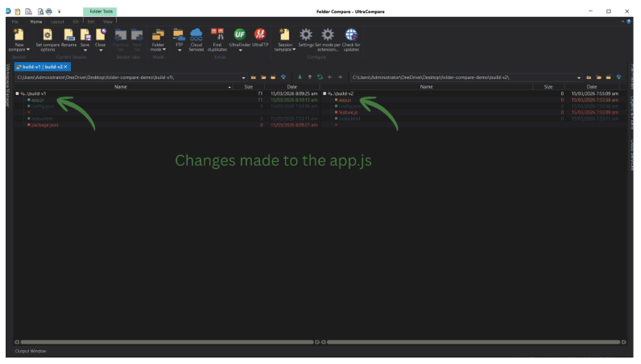This screenshot has width=641, height=364.
Task: Click the Session template icon
Action: pos(284,35)
